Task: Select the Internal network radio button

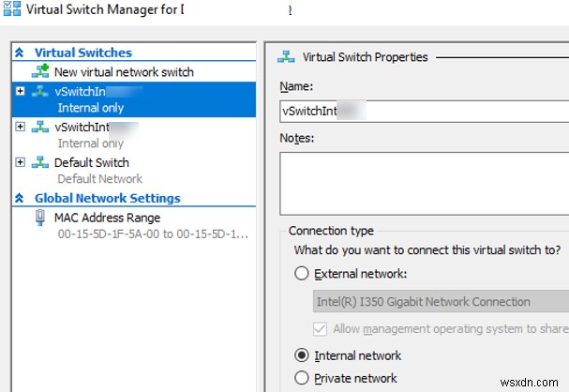Action: point(302,355)
